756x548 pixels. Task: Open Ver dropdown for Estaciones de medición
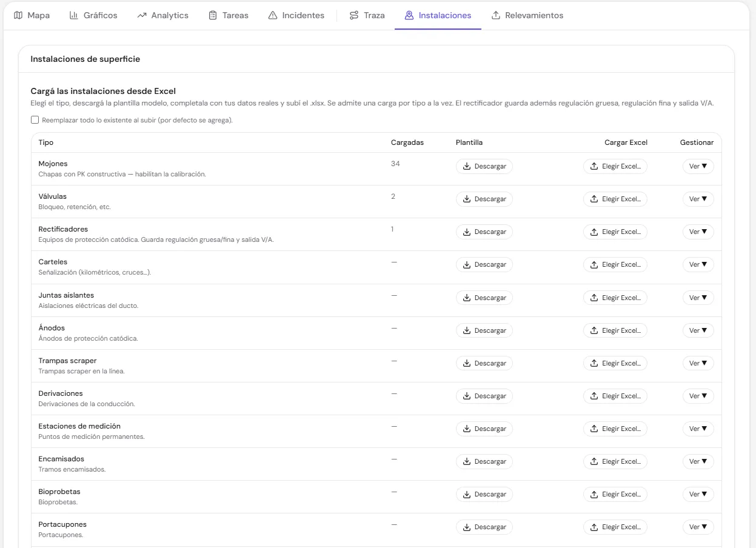point(698,429)
